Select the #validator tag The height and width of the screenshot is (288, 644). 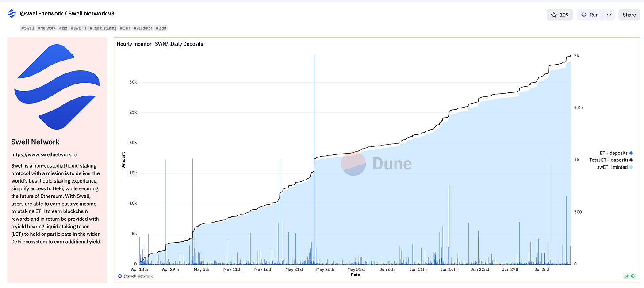pos(143,28)
